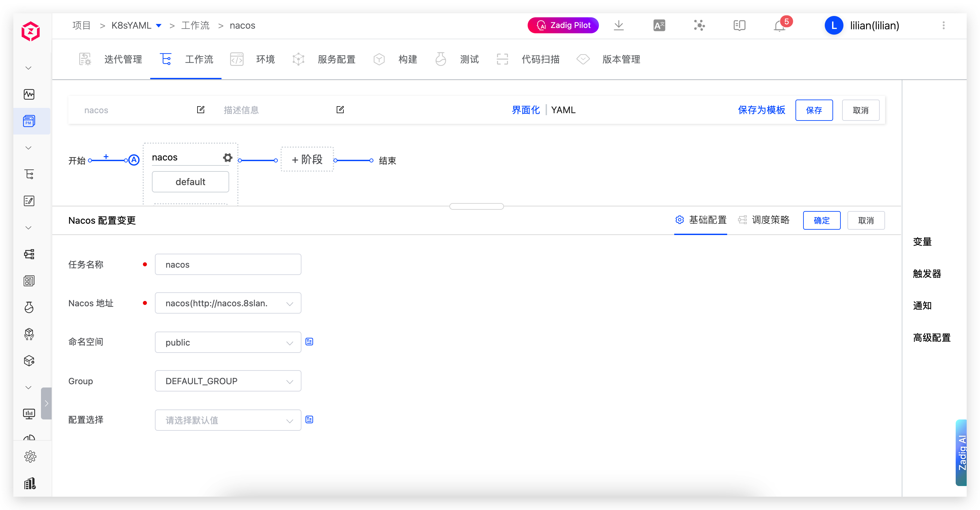Click the namespace detail icon beside public
The image size is (980, 510).
[309, 342]
